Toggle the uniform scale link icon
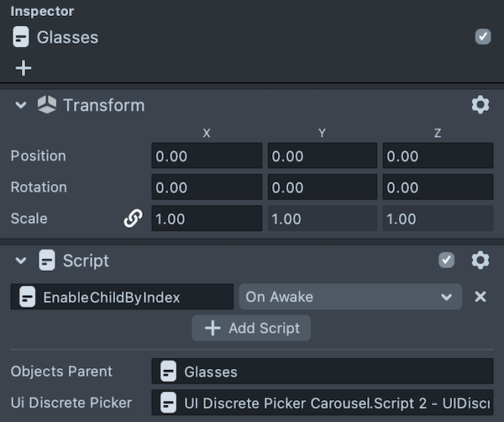Screen dimensions: 504x422 click(x=133, y=219)
